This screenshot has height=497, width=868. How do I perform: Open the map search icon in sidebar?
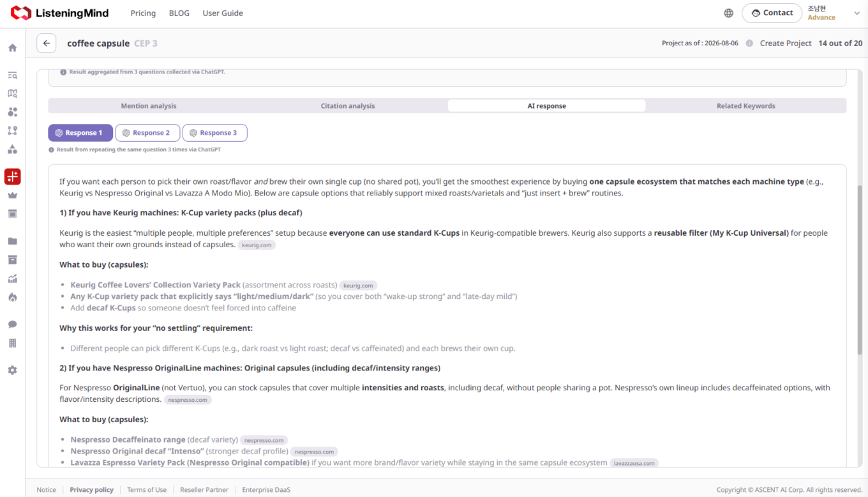point(12,93)
